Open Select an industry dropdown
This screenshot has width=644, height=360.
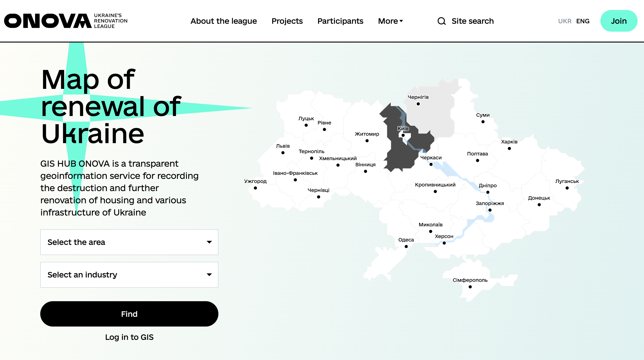coord(129,275)
